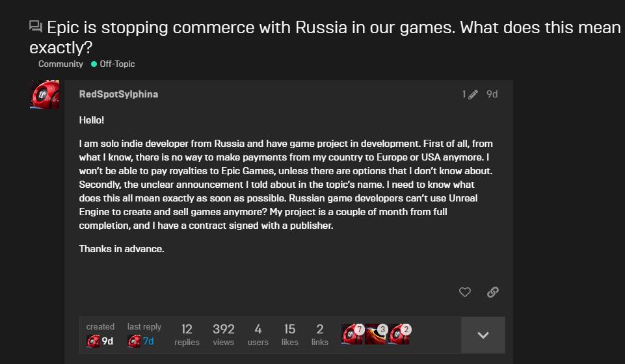Copy the post link via chain icon
The image size is (625, 364).
(493, 292)
